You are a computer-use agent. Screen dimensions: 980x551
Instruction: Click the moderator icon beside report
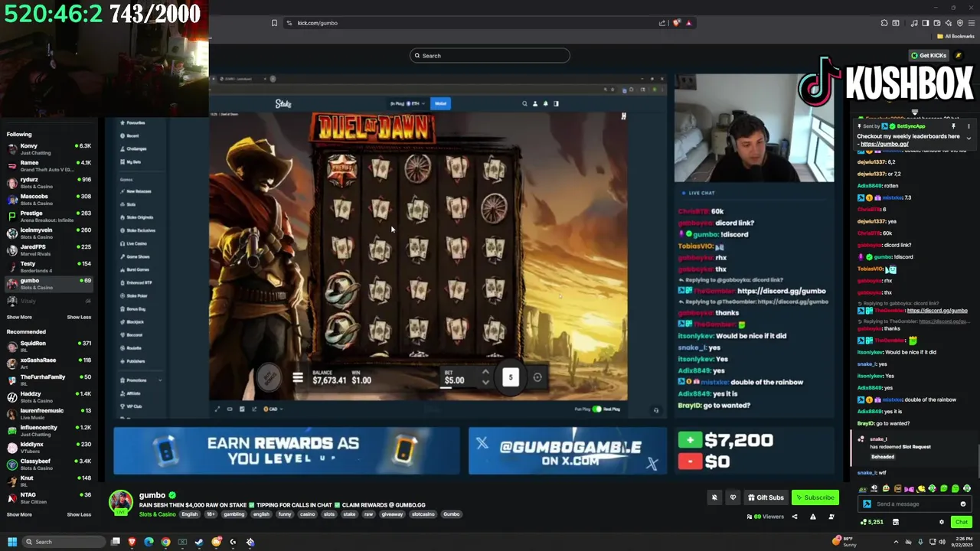831,517
